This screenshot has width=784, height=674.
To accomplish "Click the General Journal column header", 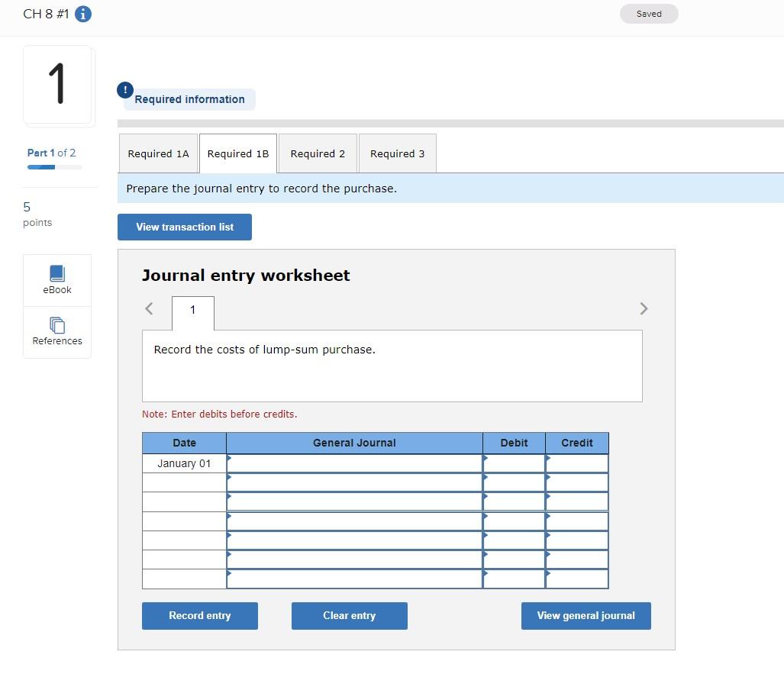I will click(x=354, y=443).
